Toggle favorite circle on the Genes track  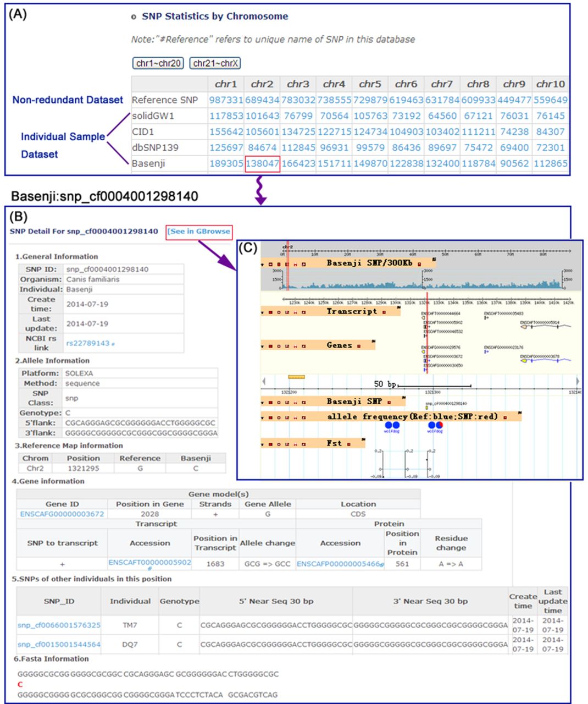pos(279,346)
